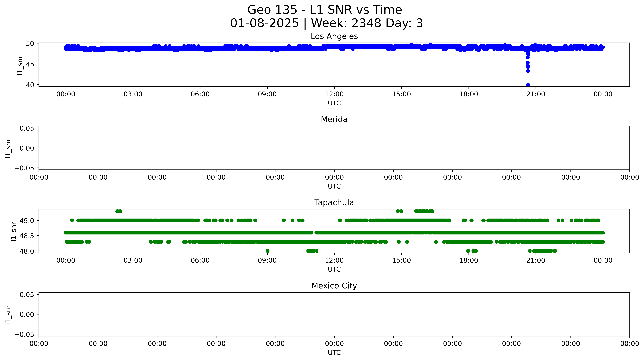Click the lowest blue outlier point at 40

coord(528,85)
